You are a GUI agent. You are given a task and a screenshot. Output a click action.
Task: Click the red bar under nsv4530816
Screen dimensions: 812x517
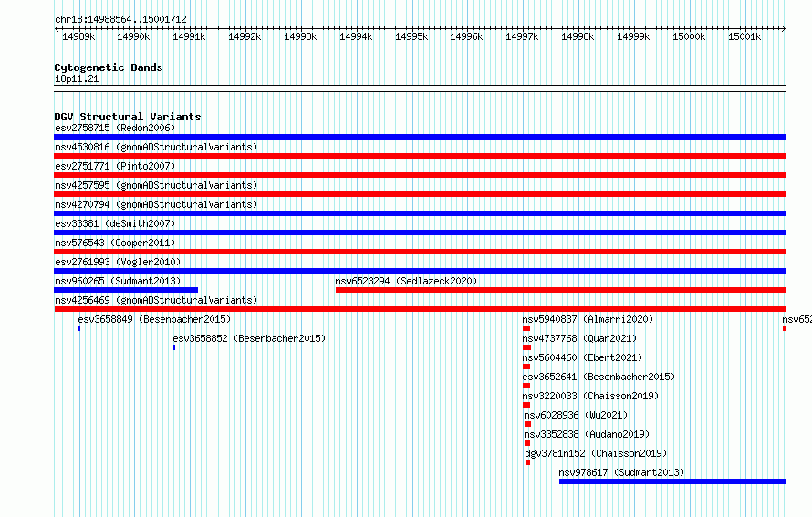[420, 156]
